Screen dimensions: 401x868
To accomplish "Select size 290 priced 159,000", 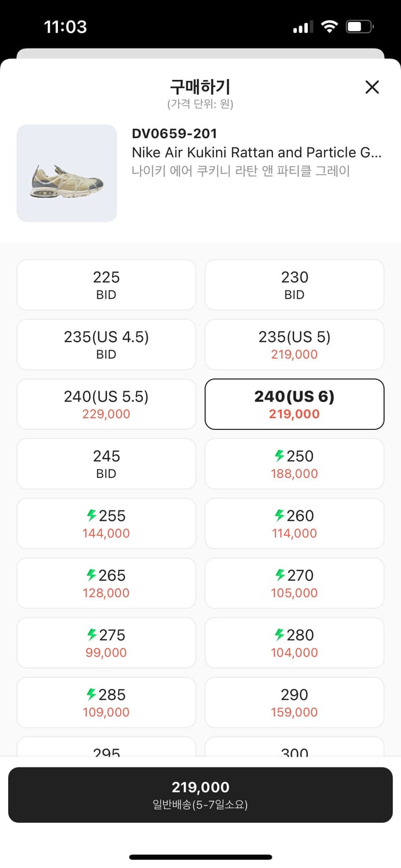I will point(294,702).
